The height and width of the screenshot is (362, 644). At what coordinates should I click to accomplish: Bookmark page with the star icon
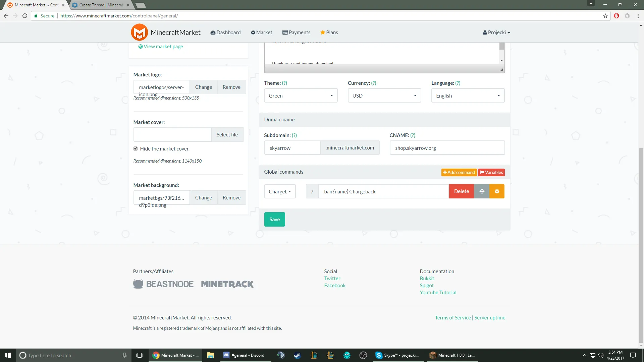(x=605, y=16)
